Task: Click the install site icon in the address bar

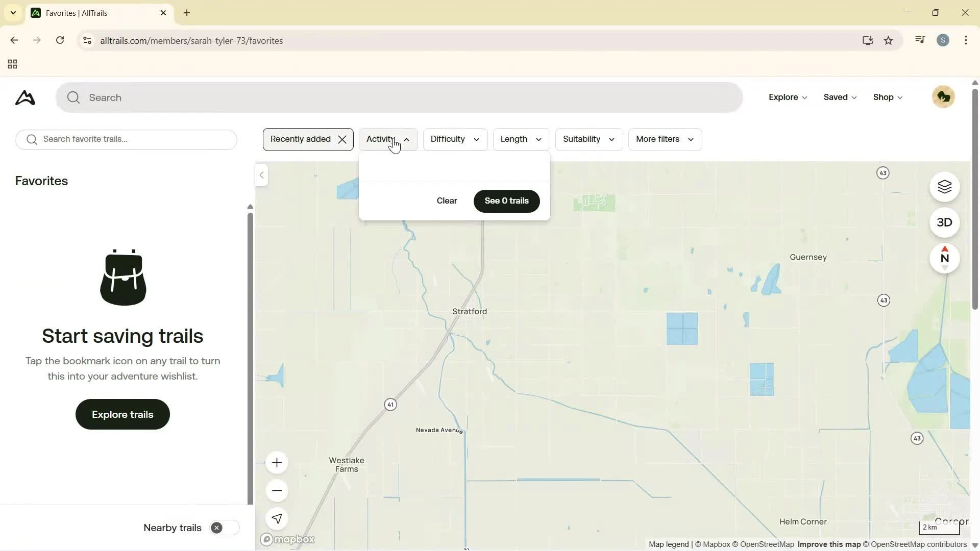Action: (x=868, y=40)
